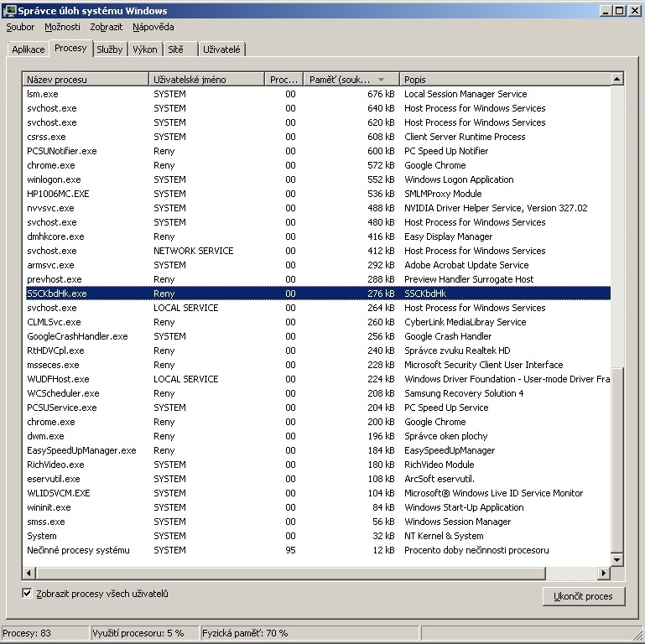Open the Nápověda menu
645x644 pixels.
point(153,27)
